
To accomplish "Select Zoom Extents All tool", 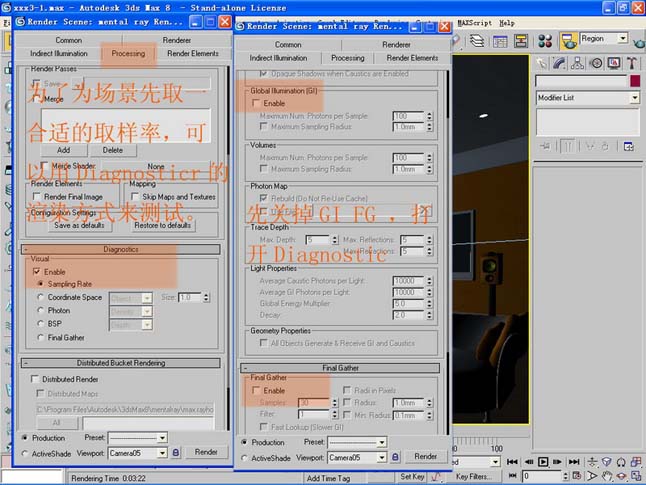I will click(636, 462).
